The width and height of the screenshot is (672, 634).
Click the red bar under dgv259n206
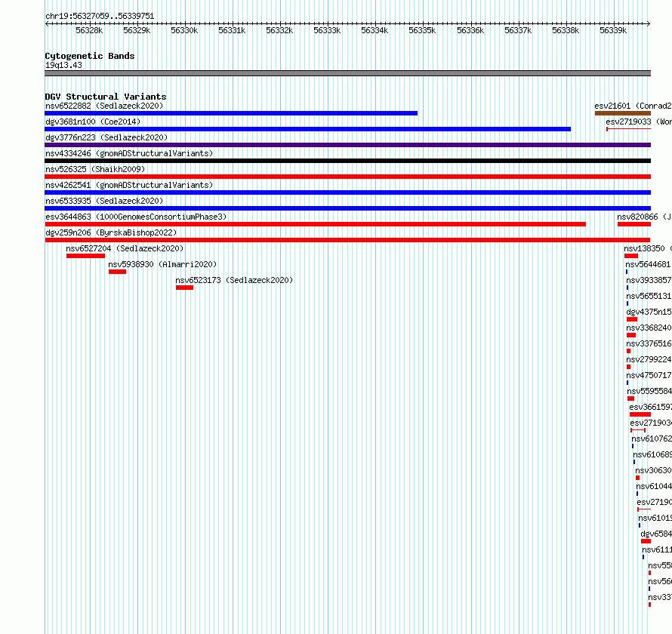(347, 240)
